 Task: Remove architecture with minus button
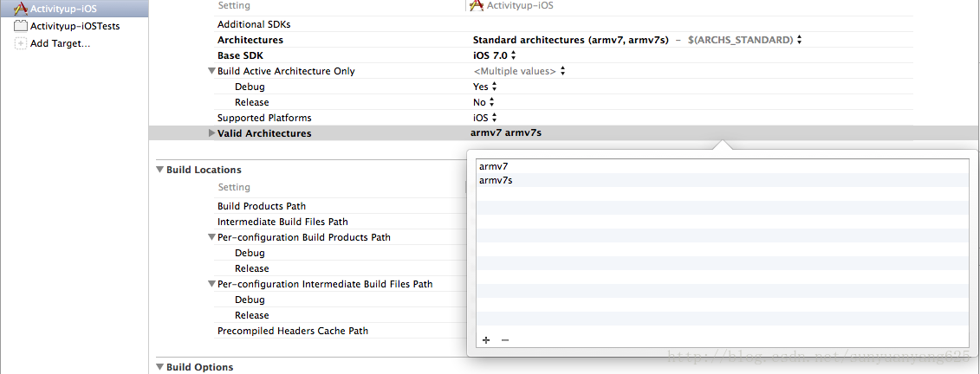[505, 340]
